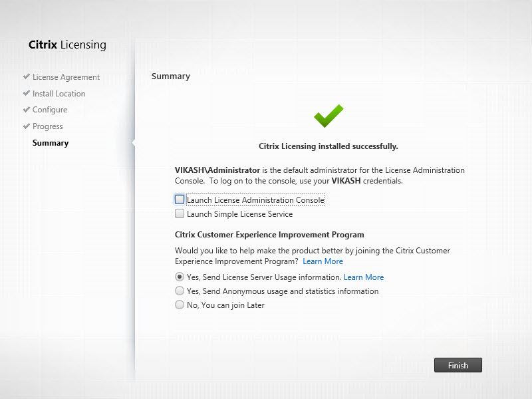
Task: Click License Agreement step in sidebar
Action: 66,77
